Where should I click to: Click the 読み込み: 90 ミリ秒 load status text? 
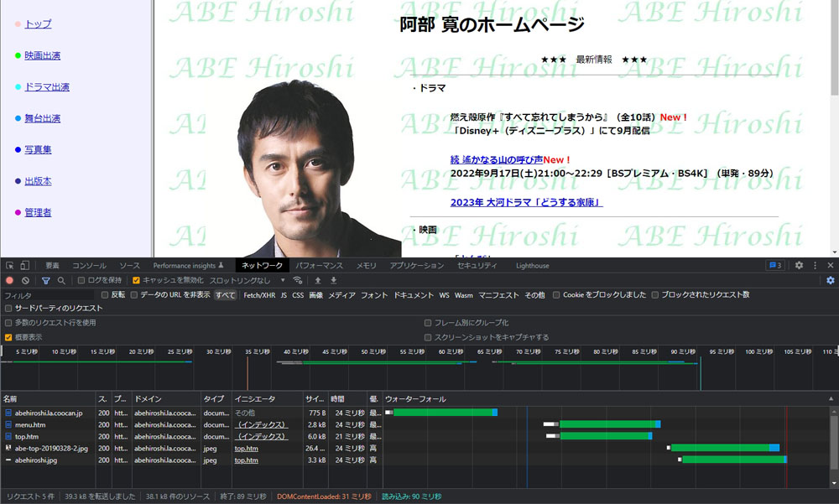click(x=411, y=496)
